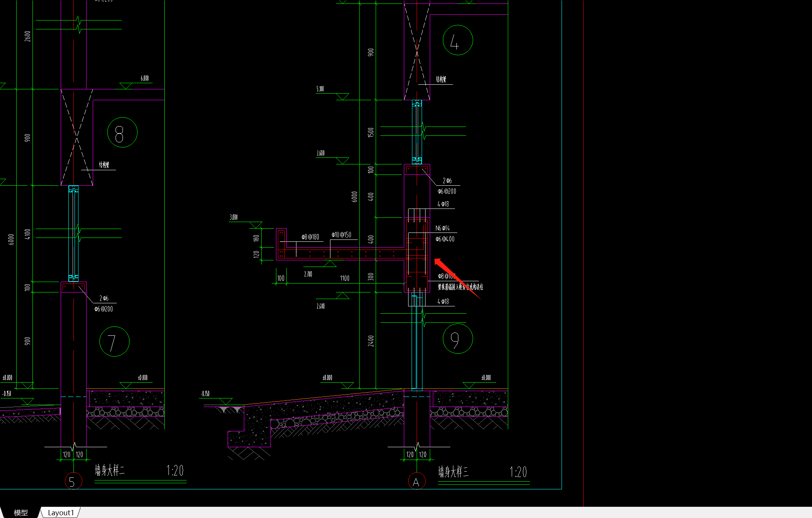Image resolution: width=812 pixels, height=518 pixels.
Task: Select the Φ8@180 rebar annotation
Action: [310, 237]
